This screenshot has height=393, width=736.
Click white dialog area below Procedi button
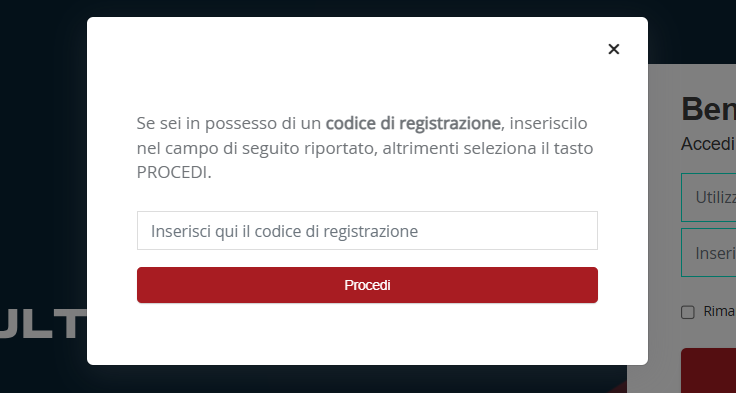367,333
